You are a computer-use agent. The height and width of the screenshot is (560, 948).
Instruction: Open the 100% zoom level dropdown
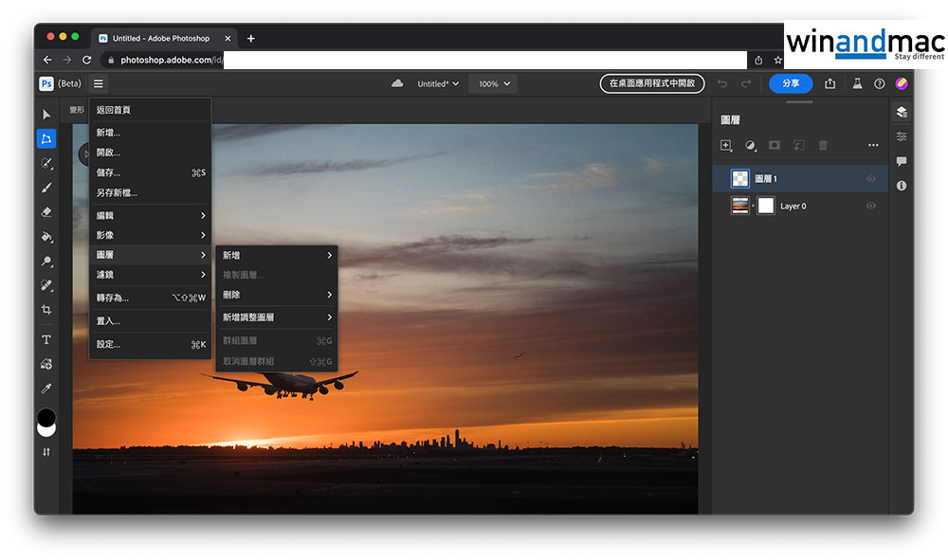click(x=493, y=83)
